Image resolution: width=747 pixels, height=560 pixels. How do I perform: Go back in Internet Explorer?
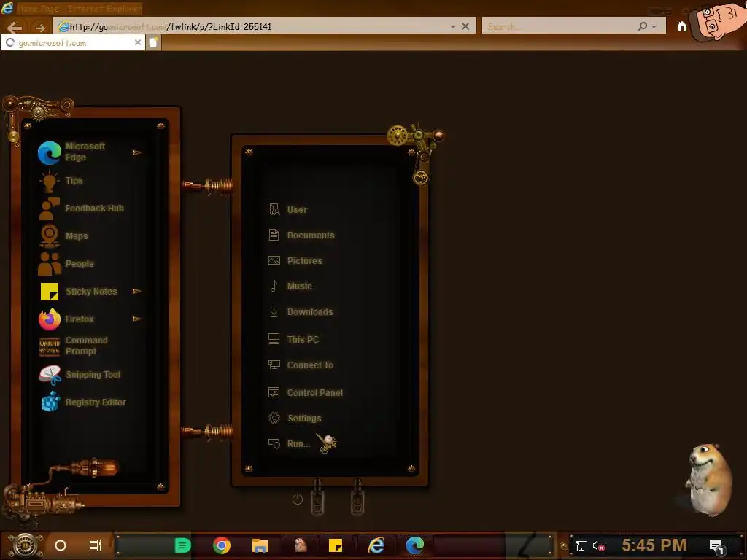point(15,28)
